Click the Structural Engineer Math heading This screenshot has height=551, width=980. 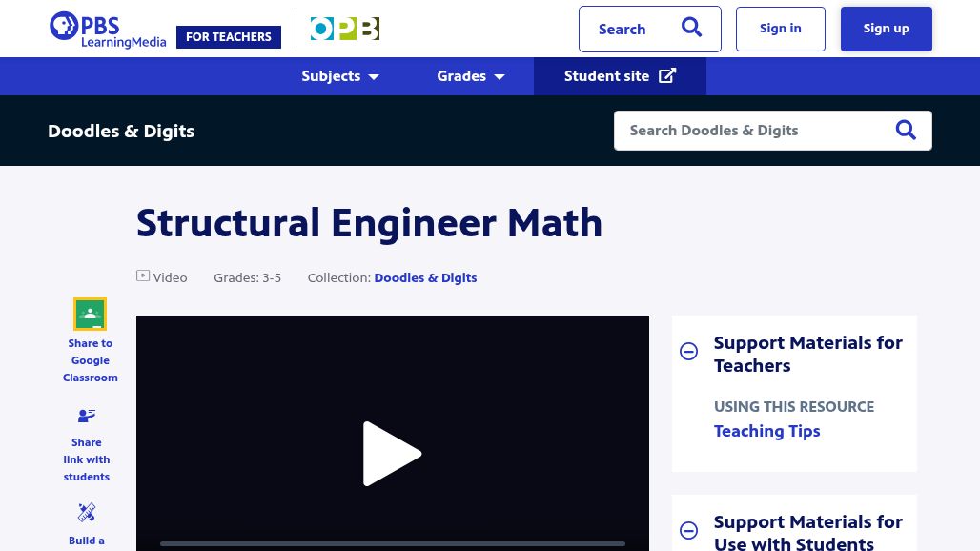369,223
